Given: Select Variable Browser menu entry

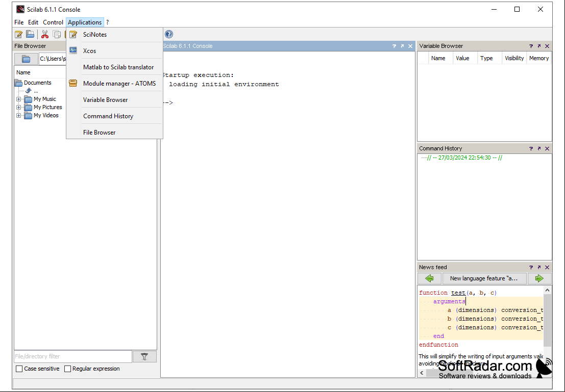Looking at the screenshot, I should tap(115, 100).
